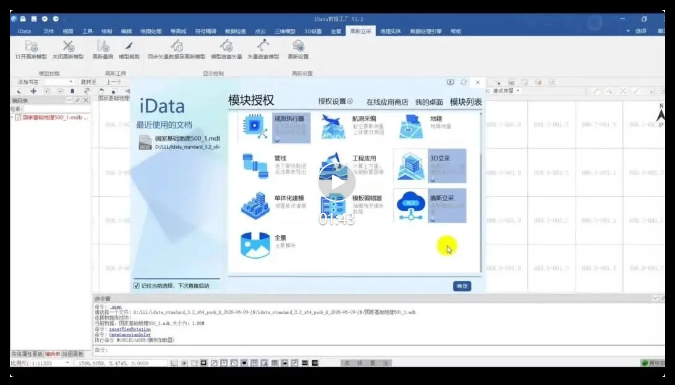This screenshot has height=385, width=675.
Task: Click the 检索 search field
Action: (x=56, y=109)
